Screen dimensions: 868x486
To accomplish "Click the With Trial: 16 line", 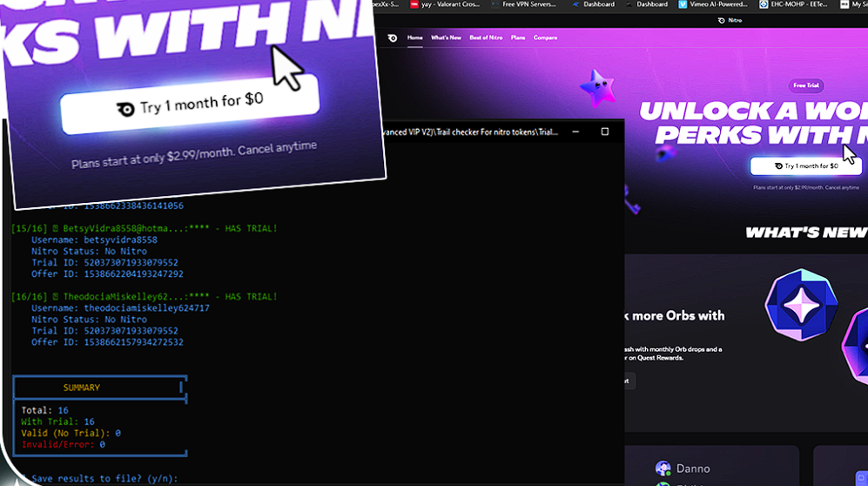I will click(57, 422).
